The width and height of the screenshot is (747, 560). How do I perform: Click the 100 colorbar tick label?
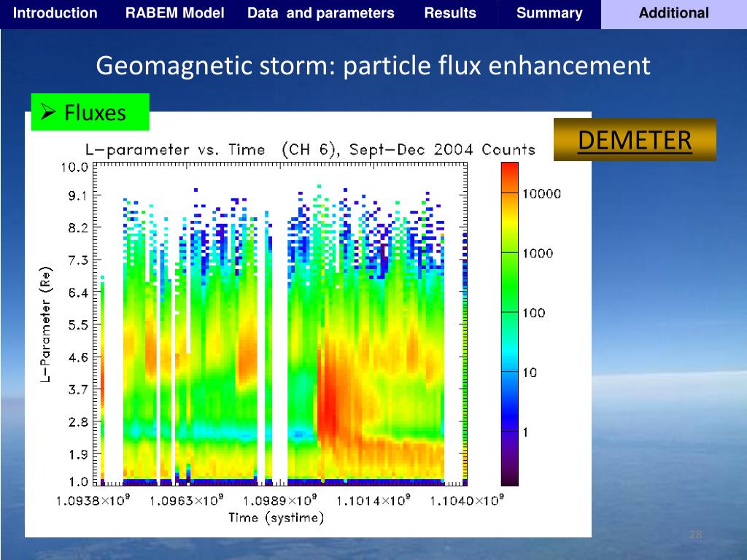533,313
